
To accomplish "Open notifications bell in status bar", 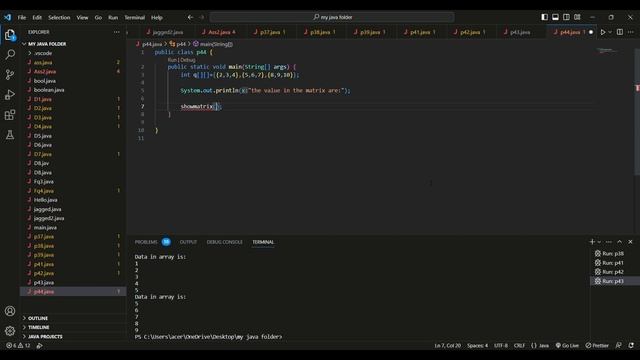I will point(631,345).
